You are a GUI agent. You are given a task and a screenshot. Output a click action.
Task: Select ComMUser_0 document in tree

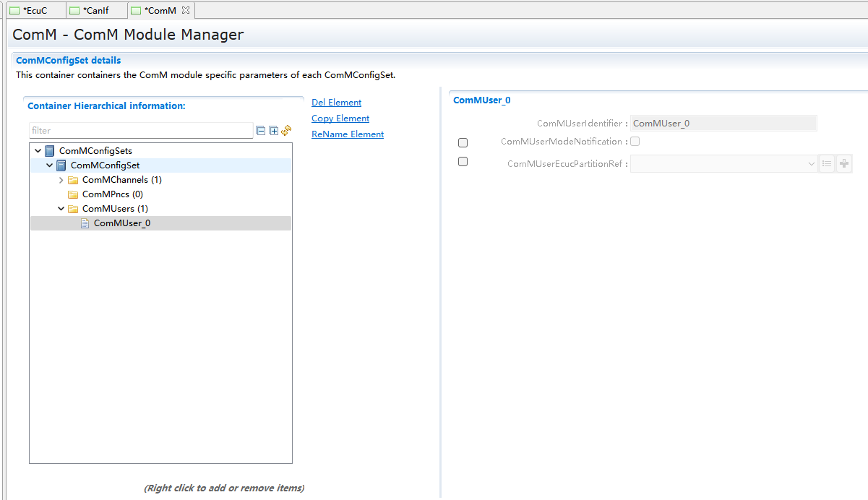121,223
